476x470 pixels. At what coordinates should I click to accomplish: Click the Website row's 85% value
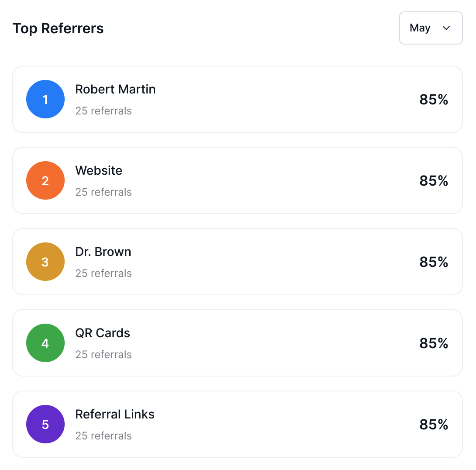(x=434, y=181)
